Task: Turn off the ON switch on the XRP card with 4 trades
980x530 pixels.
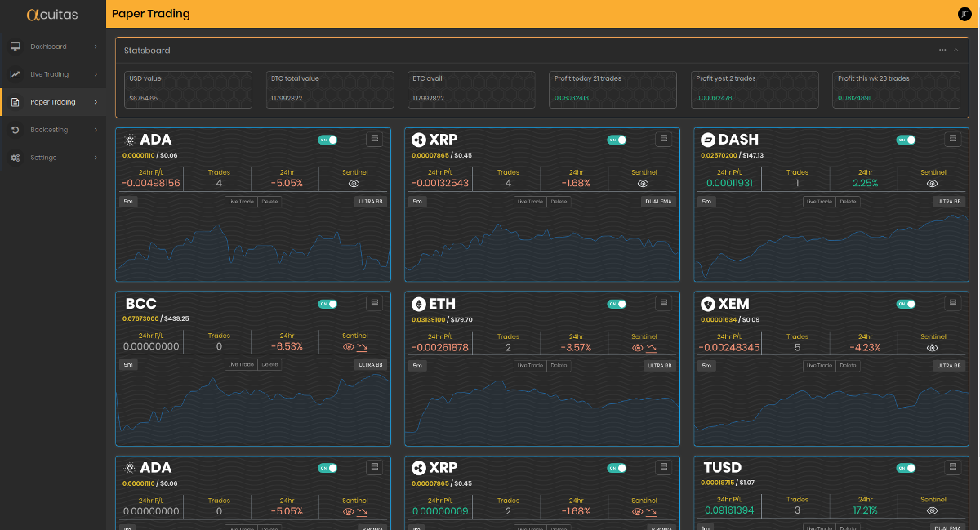Action: point(617,140)
